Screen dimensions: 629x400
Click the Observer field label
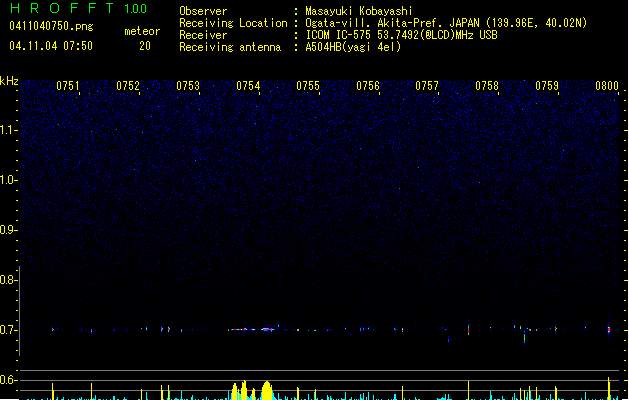(203, 11)
